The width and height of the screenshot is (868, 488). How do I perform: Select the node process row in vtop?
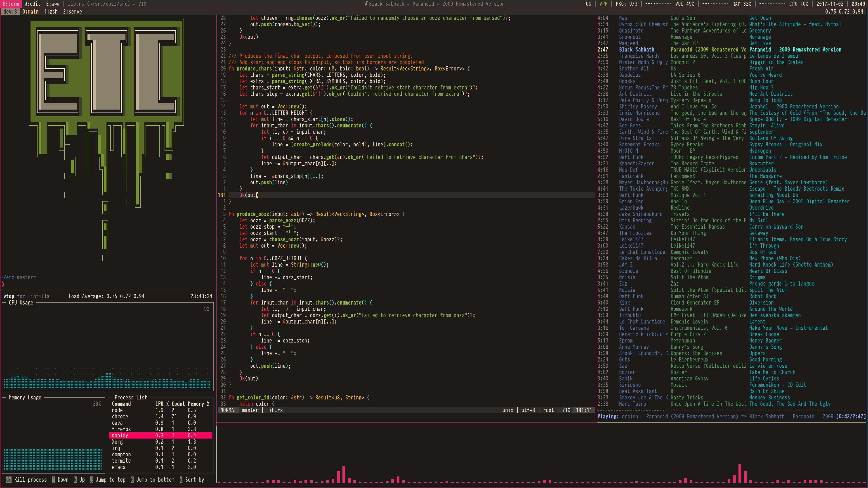[161, 410]
